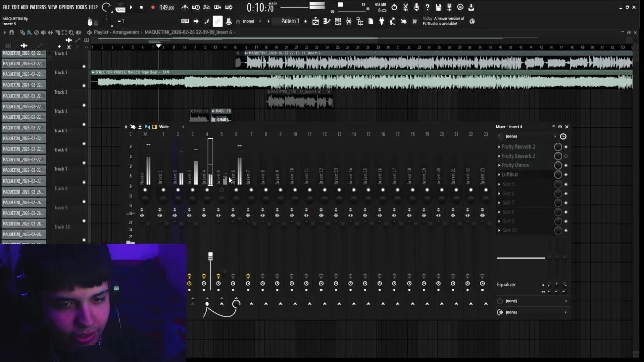This screenshot has width=644, height=362.
Task: Open the Mixer icon in toolbar
Action: click(349, 21)
